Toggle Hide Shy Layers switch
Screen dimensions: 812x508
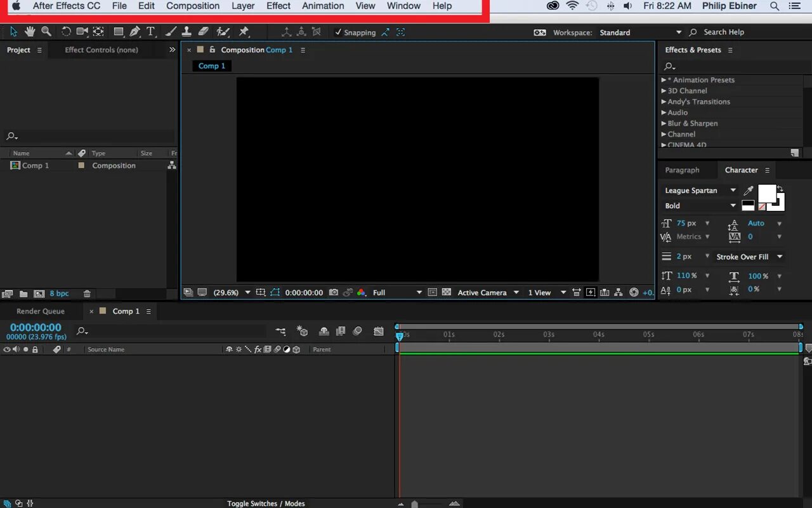pos(324,331)
